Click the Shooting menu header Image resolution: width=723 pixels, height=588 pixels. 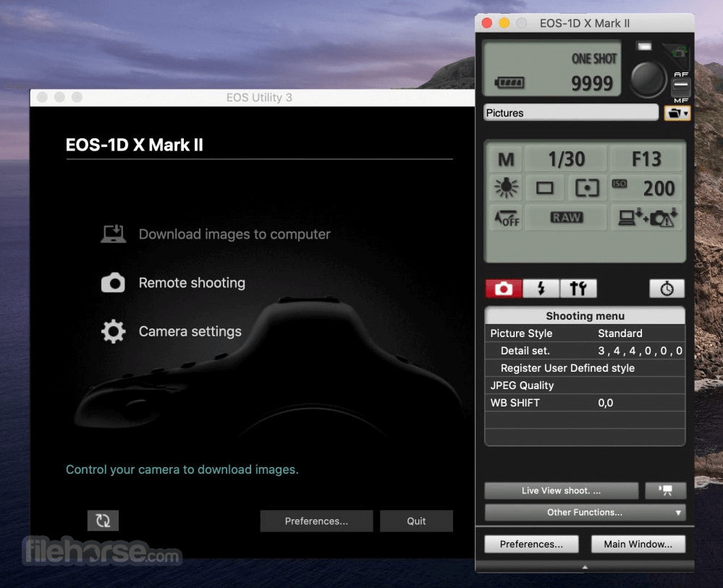(585, 315)
